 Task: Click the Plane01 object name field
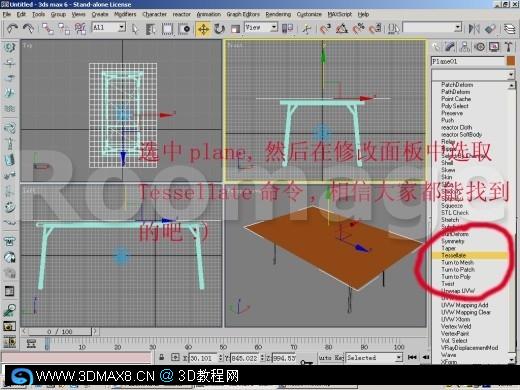(468, 61)
